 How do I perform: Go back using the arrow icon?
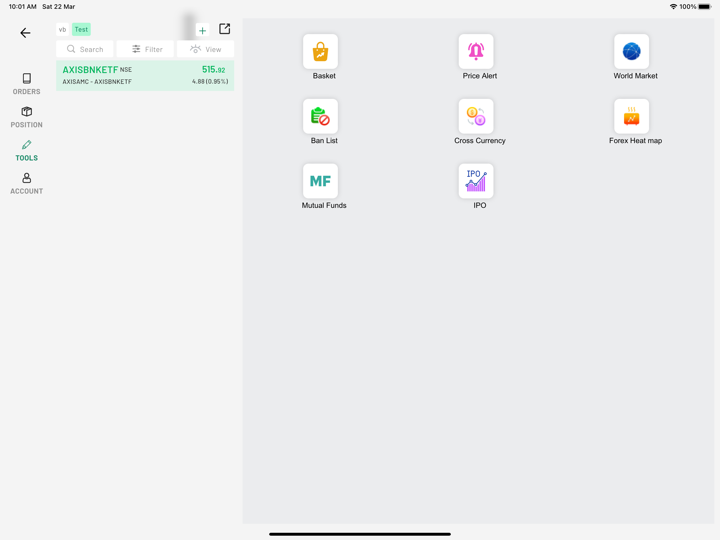(x=25, y=33)
